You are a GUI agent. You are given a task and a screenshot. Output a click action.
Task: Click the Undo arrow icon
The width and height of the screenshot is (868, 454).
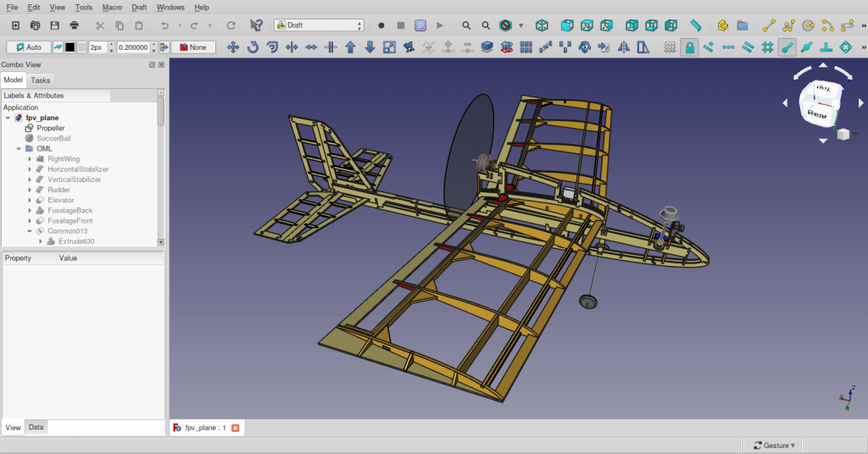(164, 25)
